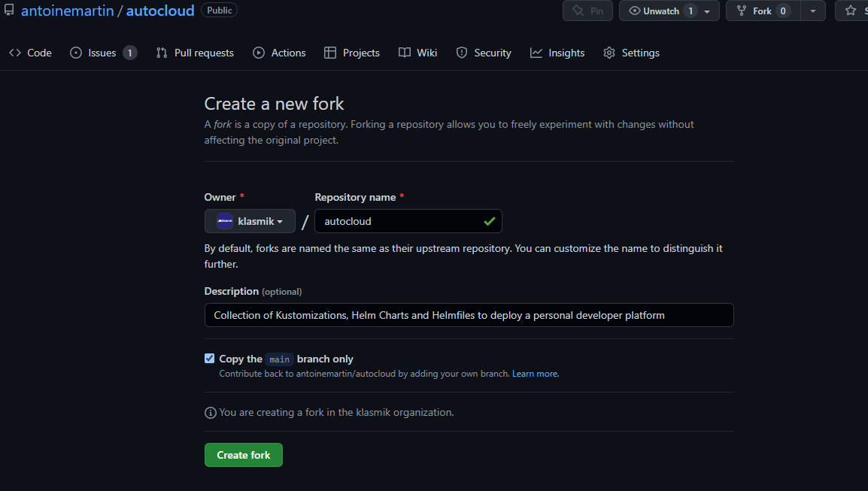Open the antoinemartin owner link
The image size is (868, 491).
pos(68,11)
